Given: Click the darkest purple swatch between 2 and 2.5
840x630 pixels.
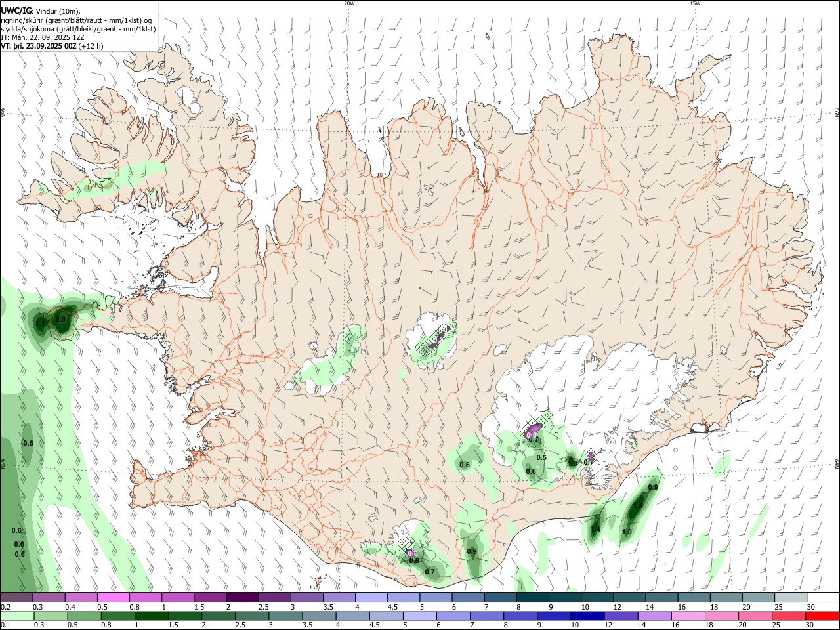Looking at the screenshot, I should [242, 597].
